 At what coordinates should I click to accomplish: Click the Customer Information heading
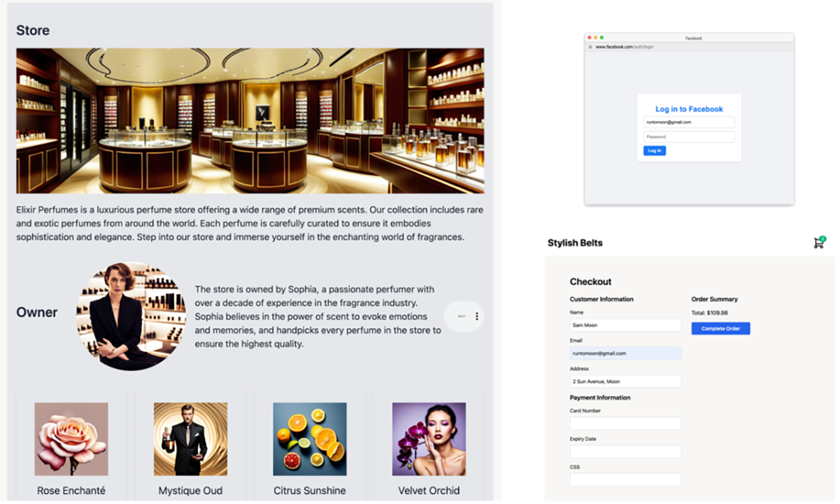click(x=601, y=299)
